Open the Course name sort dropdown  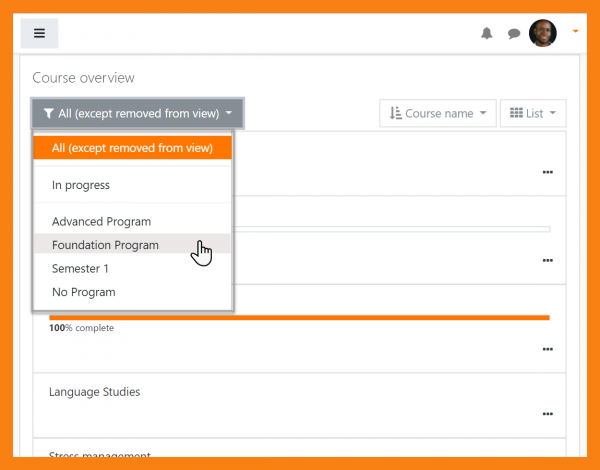(x=438, y=113)
